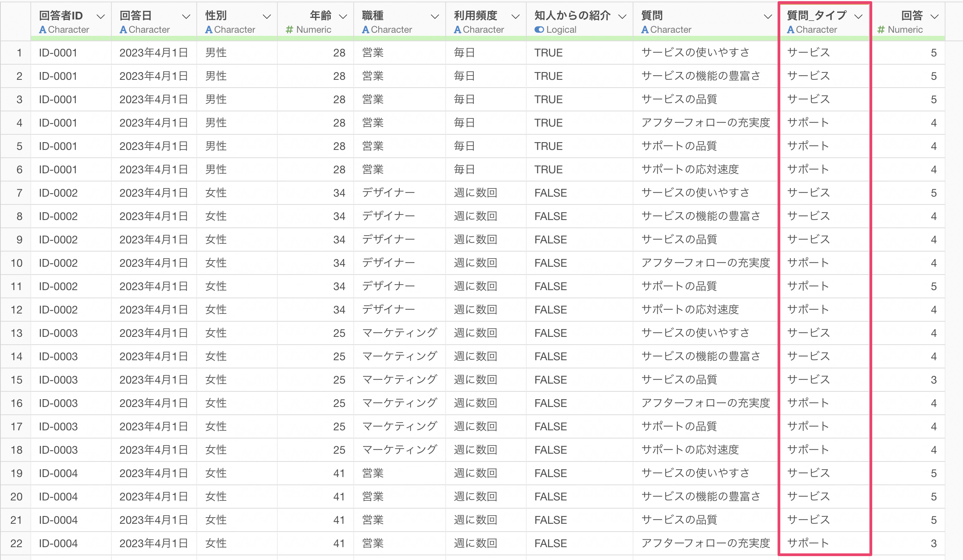The image size is (963, 560).
Task: Click Character type icon under 性別
Action: pyautogui.click(x=209, y=30)
